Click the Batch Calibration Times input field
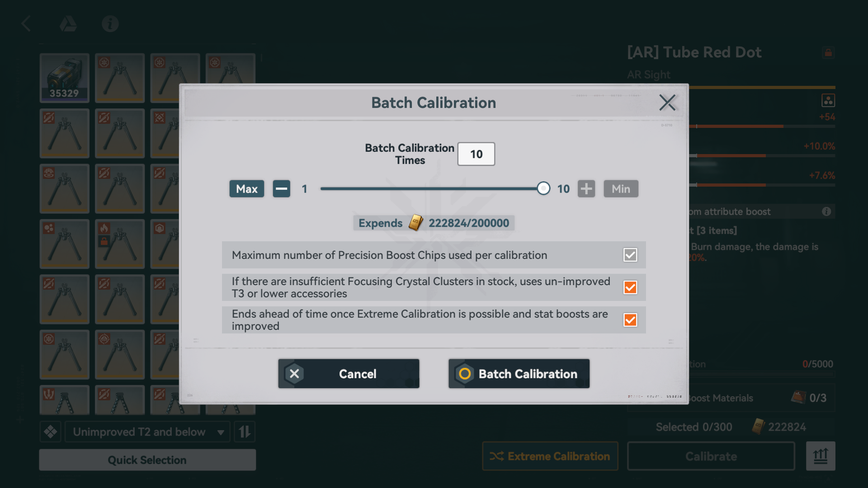The width and height of the screenshot is (868, 488). pos(476,154)
